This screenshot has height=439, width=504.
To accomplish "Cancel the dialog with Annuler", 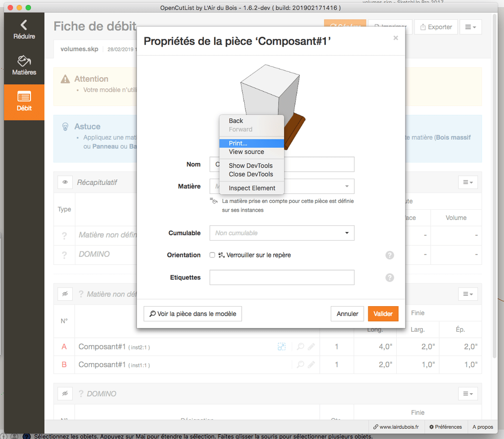I will [347, 314].
